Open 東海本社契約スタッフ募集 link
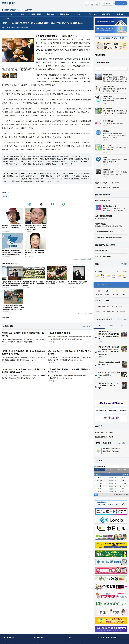The image size is (129, 644). coord(104,432)
